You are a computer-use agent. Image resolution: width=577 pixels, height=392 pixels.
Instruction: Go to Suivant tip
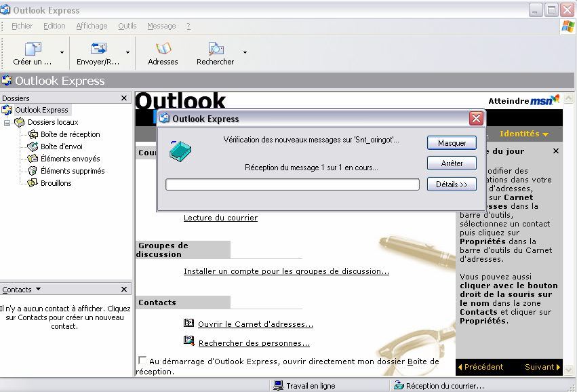pyautogui.click(x=542, y=367)
